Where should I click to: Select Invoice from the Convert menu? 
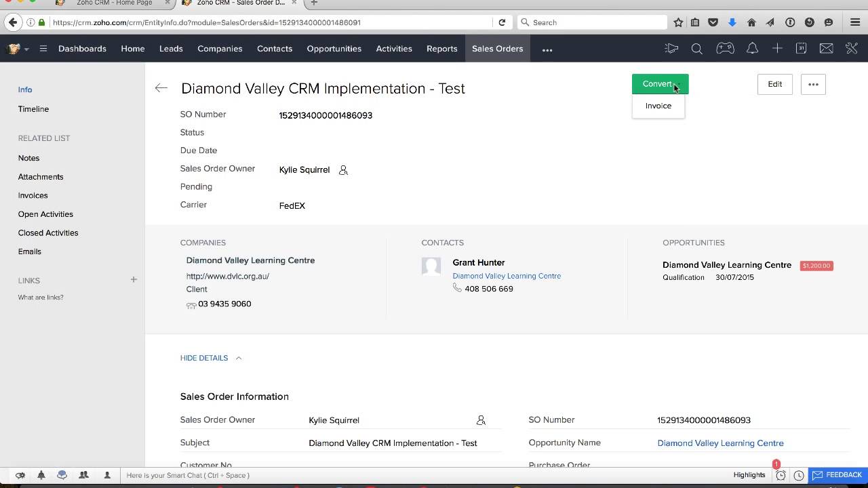point(658,106)
